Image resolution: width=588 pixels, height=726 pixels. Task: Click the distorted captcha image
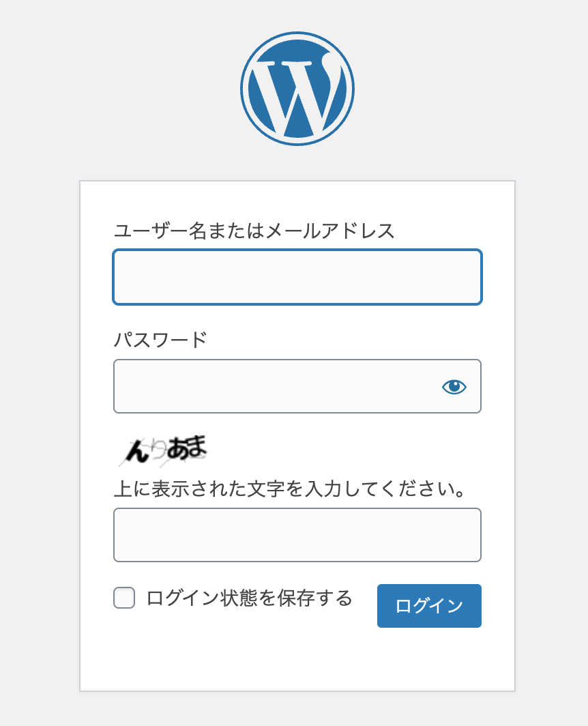tap(162, 450)
